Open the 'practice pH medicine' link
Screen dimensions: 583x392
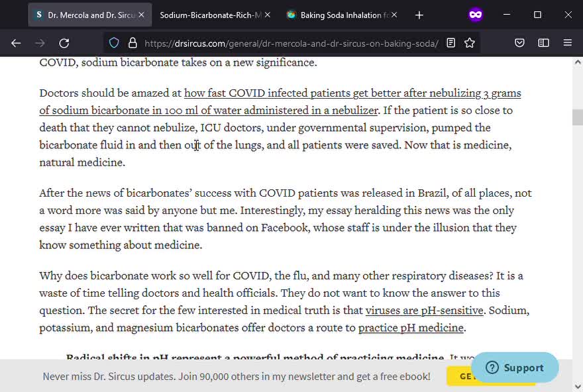[x=411, y=328]
